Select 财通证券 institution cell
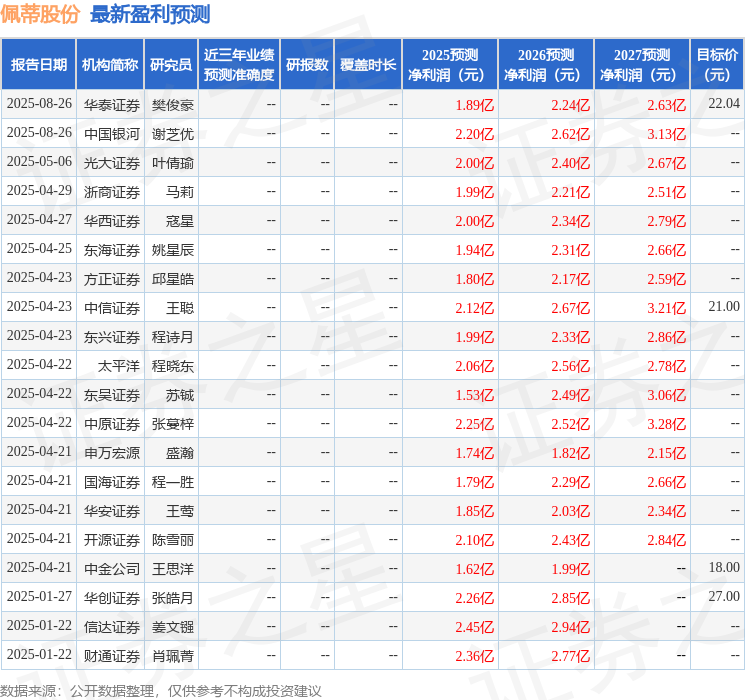The image size is (745, 700). 112,656
